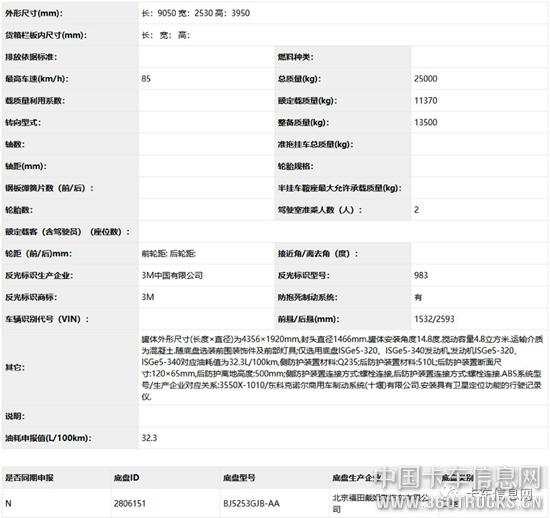
Task: Select the 钢板弹簧片数(前/后) label
Action: click(x=49, y=188)
